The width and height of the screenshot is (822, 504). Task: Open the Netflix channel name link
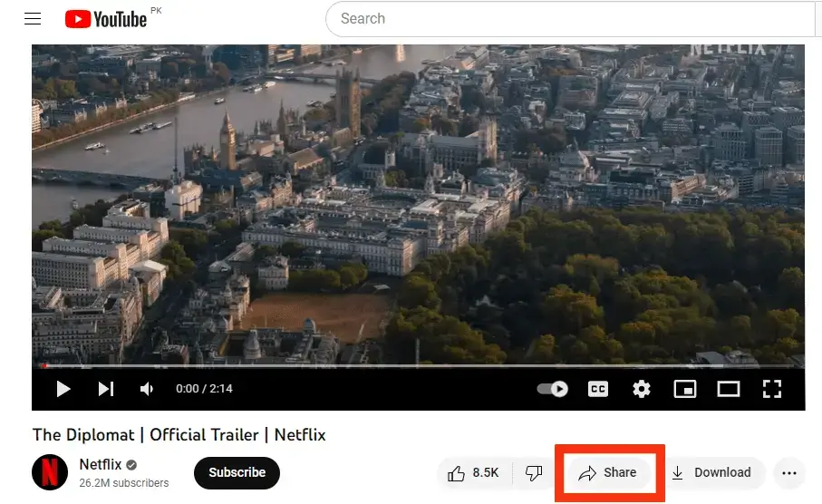(100, 465)
